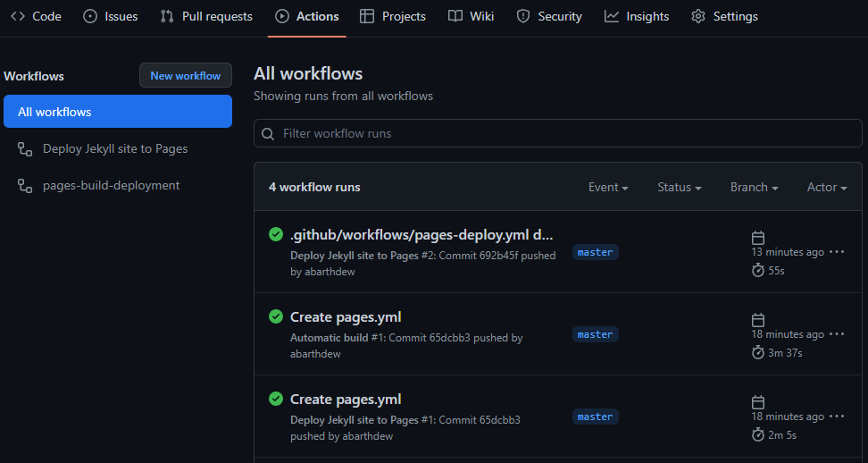Open the three-dot menu for Automatic build #1 run

coord(837,334)
